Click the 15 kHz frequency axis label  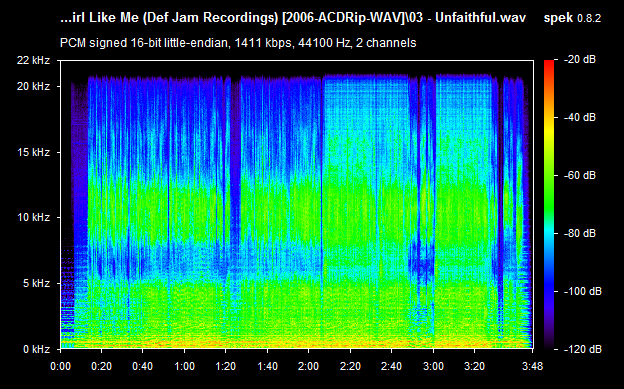[x=33, y=152]
